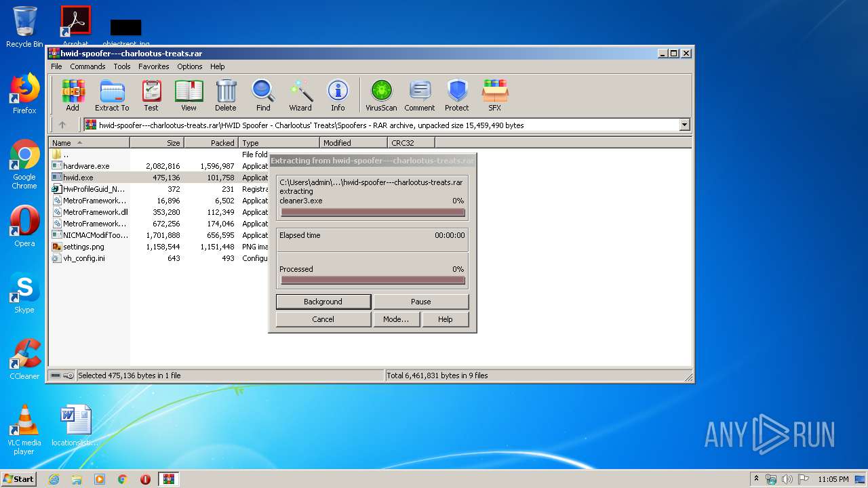Open the Find tool
Image resolution: width=868 pixels, height=488 pixels.
(x=263, y=95)
